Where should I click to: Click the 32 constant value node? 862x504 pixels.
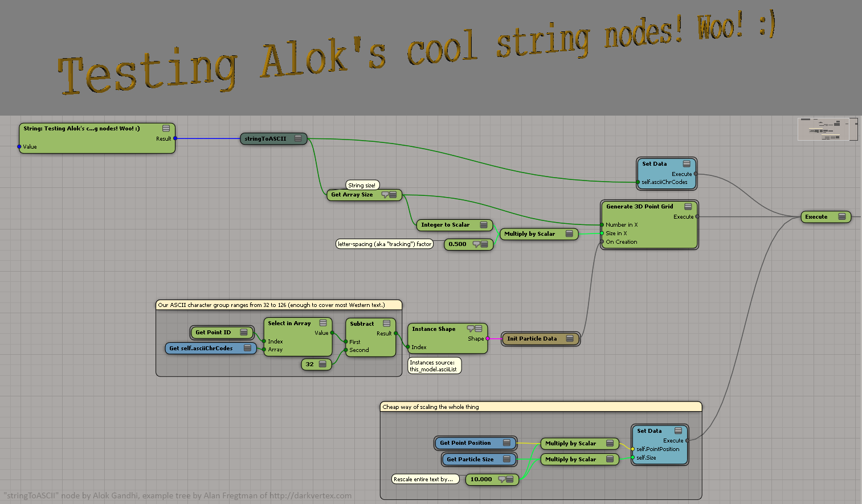pyautogui.click(x=310, y=364)
